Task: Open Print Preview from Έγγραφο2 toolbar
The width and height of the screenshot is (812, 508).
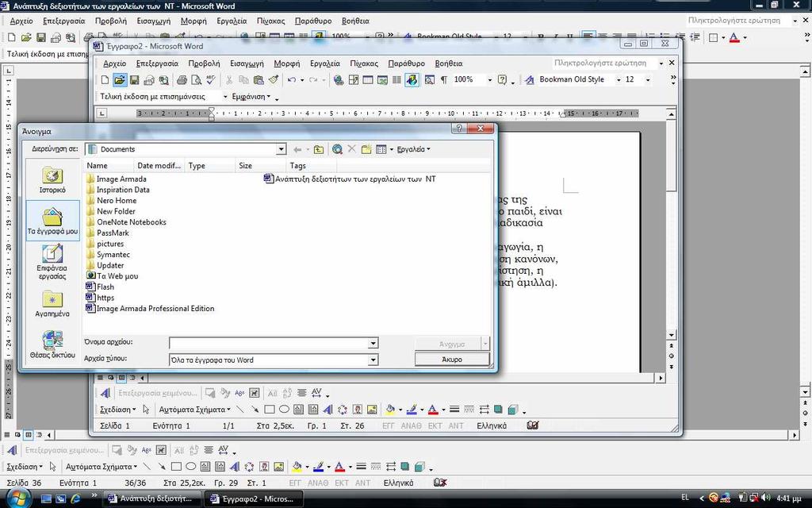Action: [x=196, y=80]
